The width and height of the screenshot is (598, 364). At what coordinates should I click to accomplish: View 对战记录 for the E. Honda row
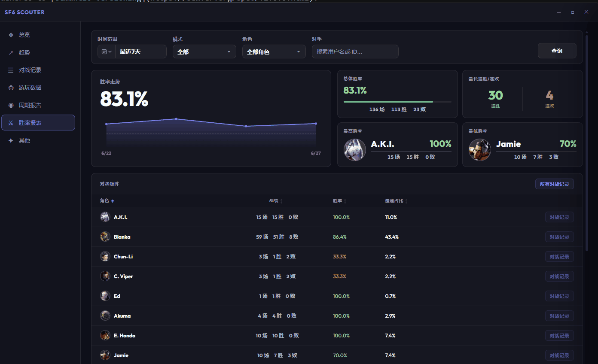tap(559, 336)
